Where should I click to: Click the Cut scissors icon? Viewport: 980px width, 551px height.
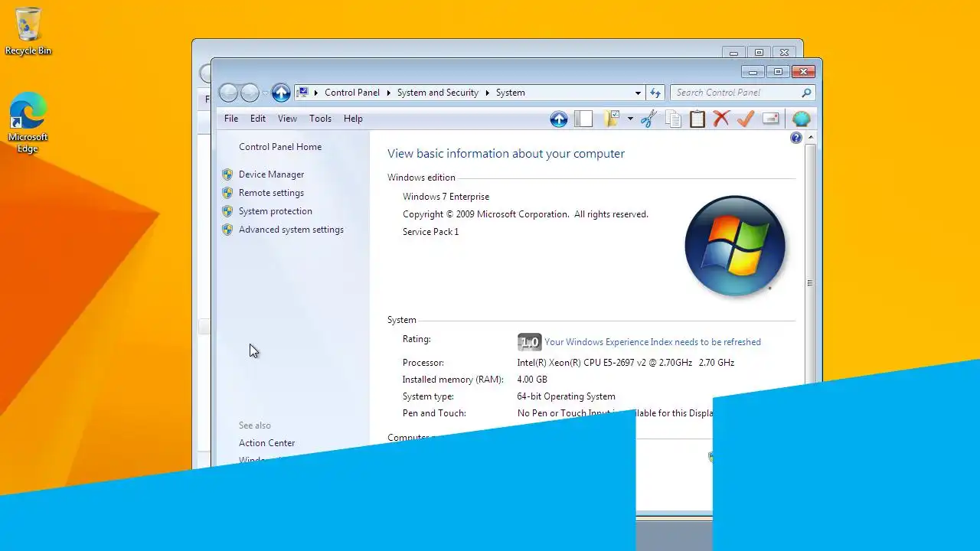pos(648,119)
